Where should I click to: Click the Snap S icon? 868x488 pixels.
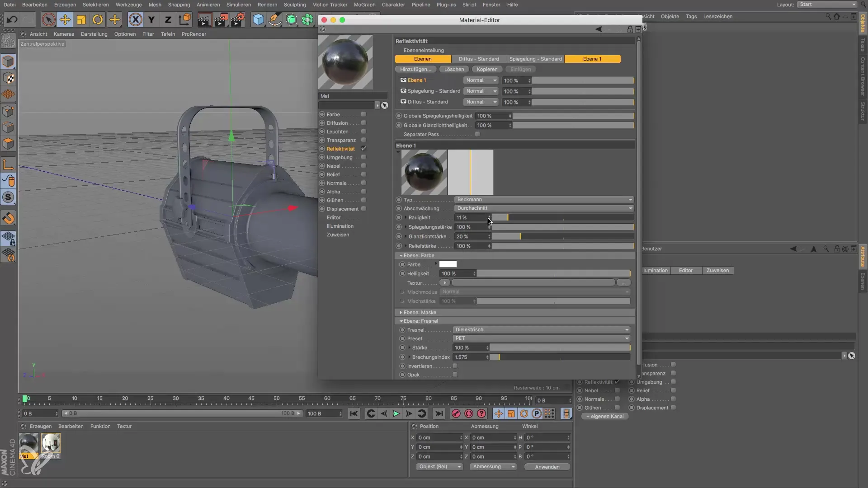pyautogui.click(x=8, y=197)
